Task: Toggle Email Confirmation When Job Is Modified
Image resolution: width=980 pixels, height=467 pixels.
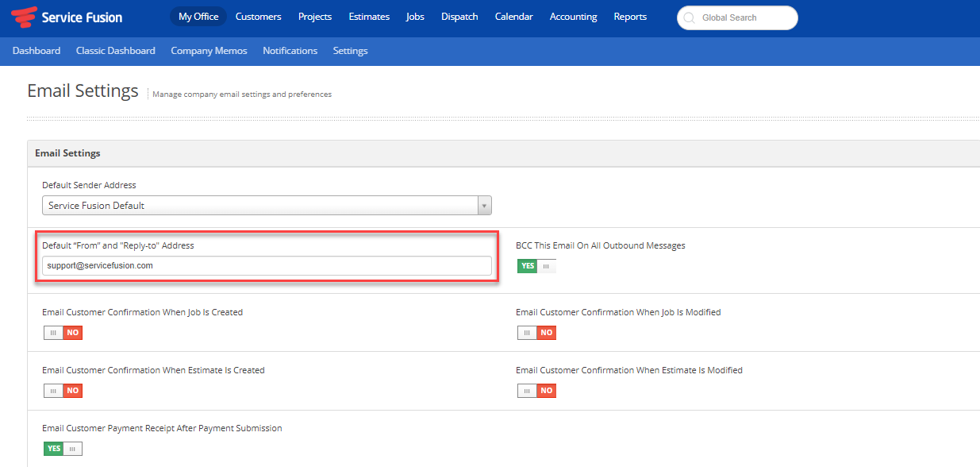Action: coord(537,333)
